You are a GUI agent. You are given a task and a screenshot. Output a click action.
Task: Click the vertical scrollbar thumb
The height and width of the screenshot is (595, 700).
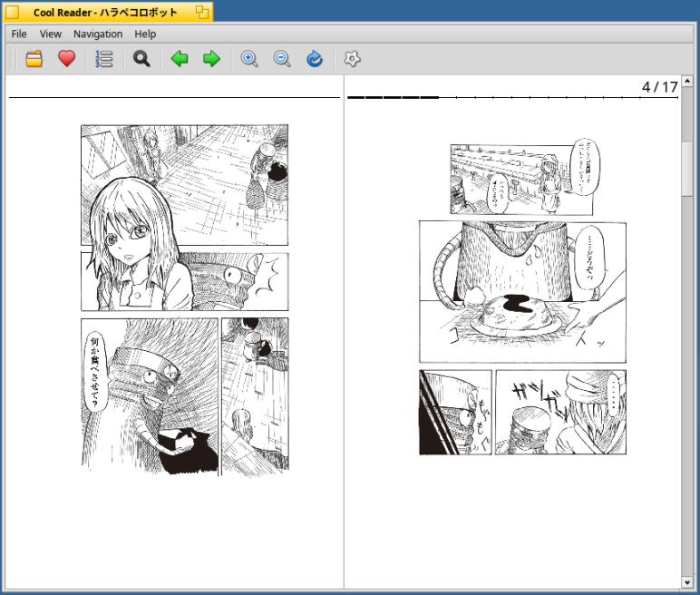(x=687, y=169)
